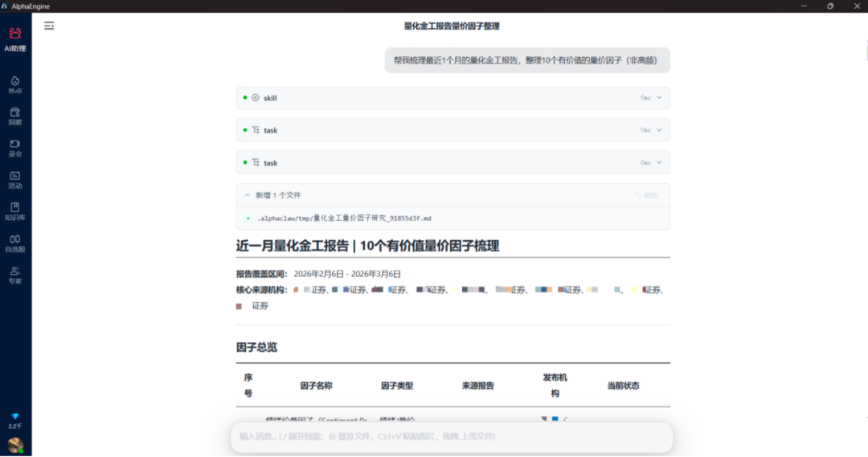Open the user avatar profile
This screenshot has height=457, width=868.
[x=15, y=445]
